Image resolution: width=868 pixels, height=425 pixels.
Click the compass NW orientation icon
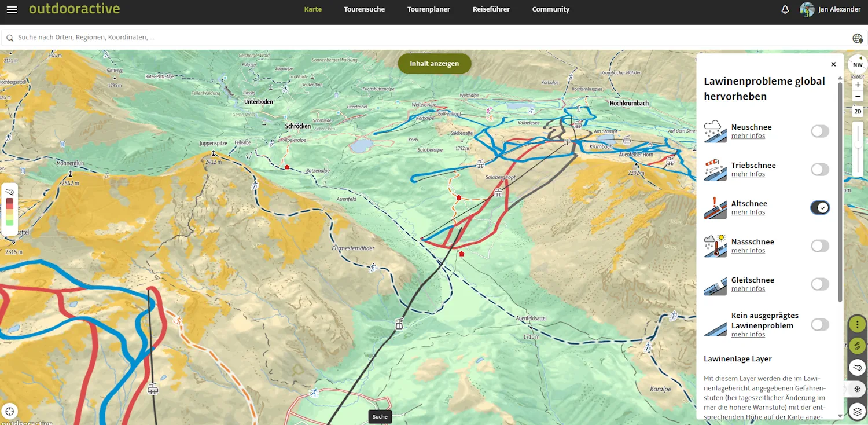(857, 65)
